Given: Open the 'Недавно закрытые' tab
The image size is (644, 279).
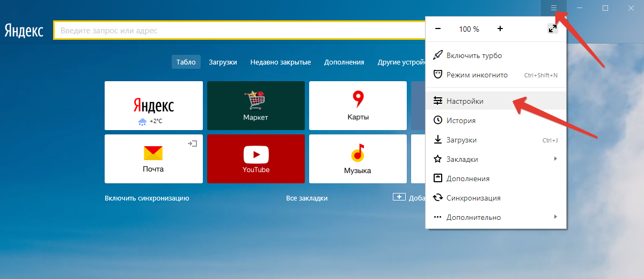Looking at the screenshot, I should (281, 62).
